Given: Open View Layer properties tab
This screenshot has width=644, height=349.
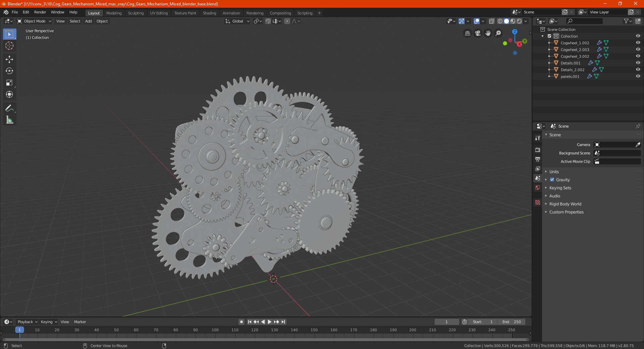Looking at the screenshot, I should [x=538, y=168].
